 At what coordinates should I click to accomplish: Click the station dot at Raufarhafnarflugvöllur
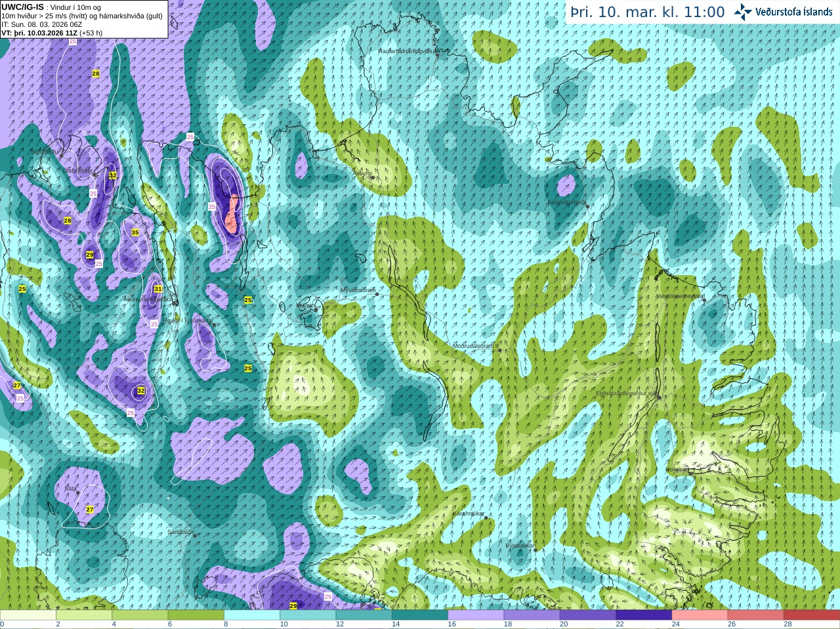(438, 54)
